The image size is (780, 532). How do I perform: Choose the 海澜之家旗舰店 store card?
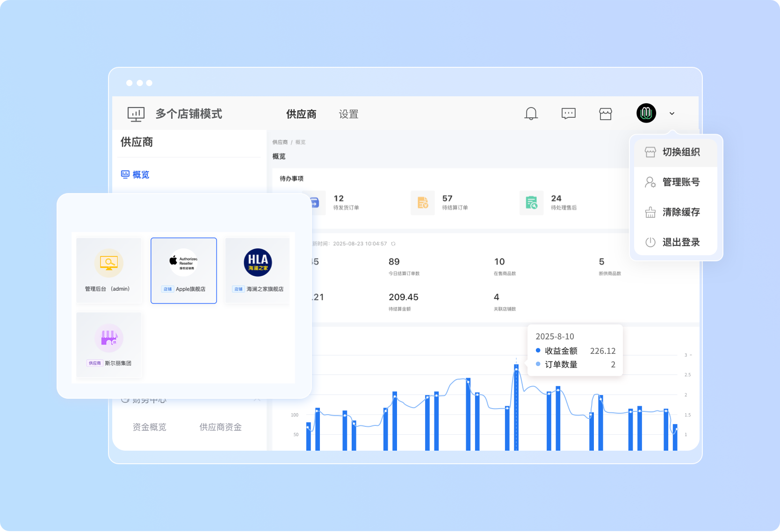pos(258,271)
